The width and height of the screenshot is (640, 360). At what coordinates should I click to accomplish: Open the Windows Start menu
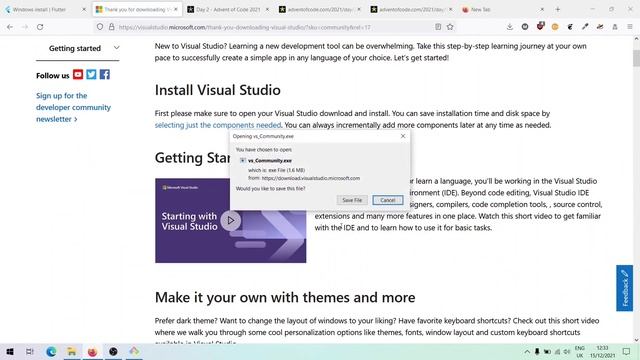point(10,351)
